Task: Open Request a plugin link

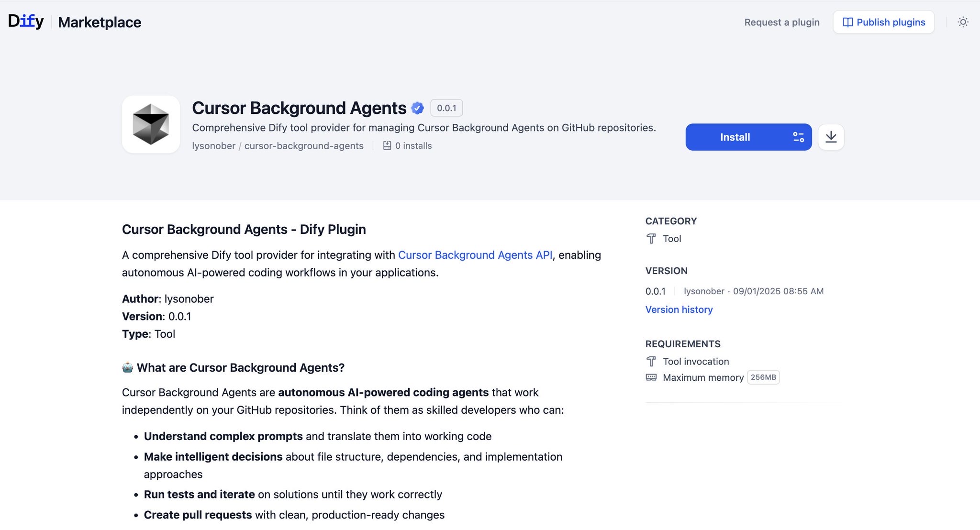Action: click(x=782, y=22)
